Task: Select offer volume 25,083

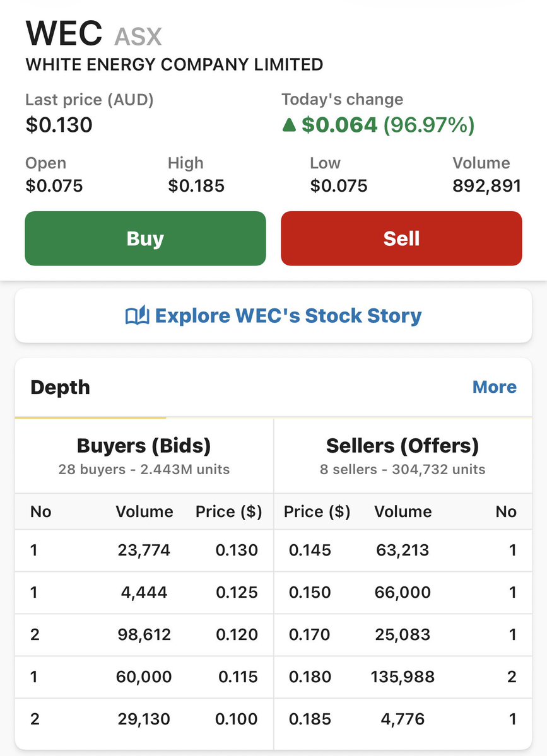Action: point(403,634)
